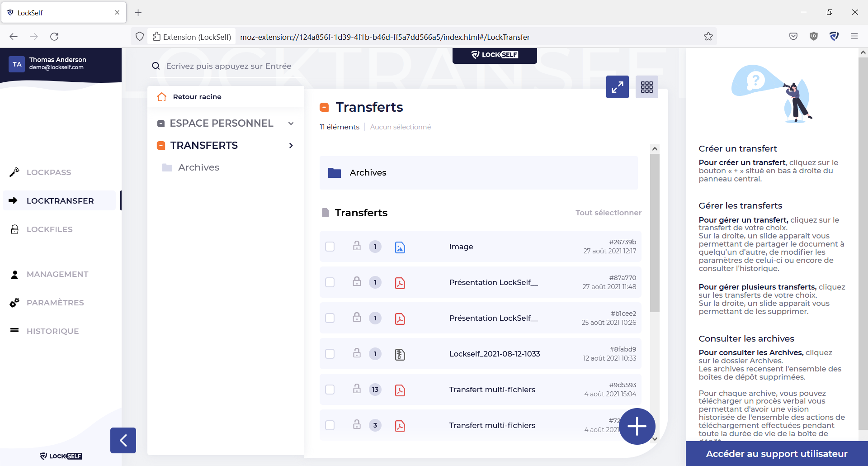Open a new browser tab

[138, 13]
